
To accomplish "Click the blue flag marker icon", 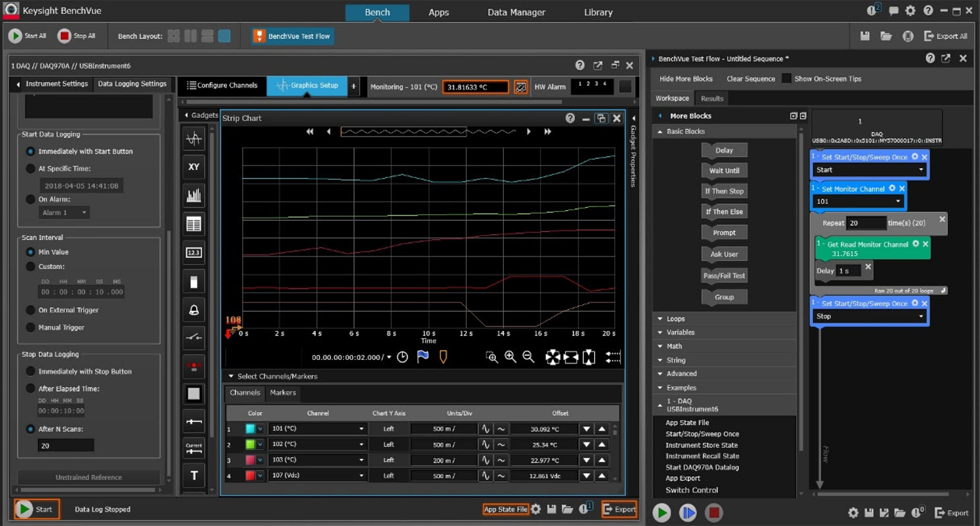I will (x=423, y=357).
